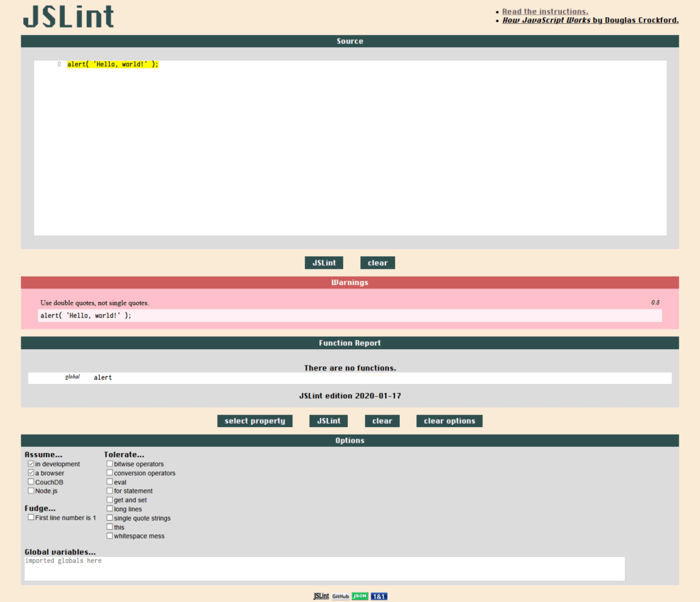
Task: Tolerate single quote strings
Action: pos(109,517)
